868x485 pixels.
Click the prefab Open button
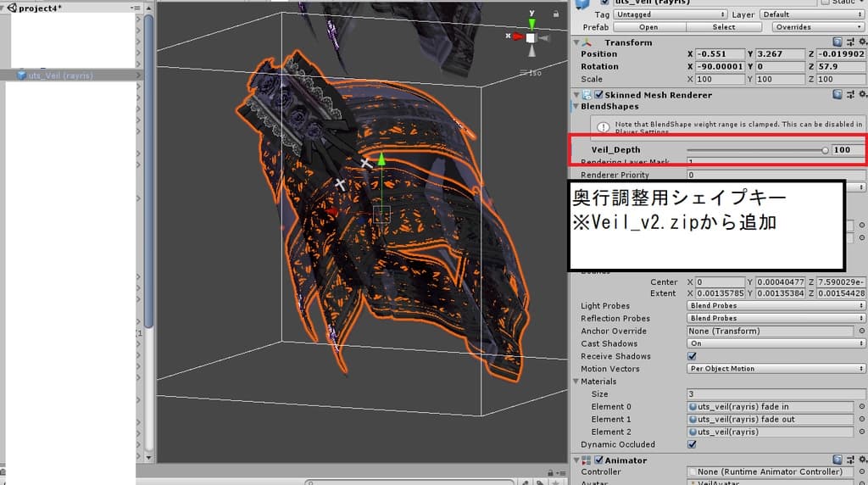(648, 27)
